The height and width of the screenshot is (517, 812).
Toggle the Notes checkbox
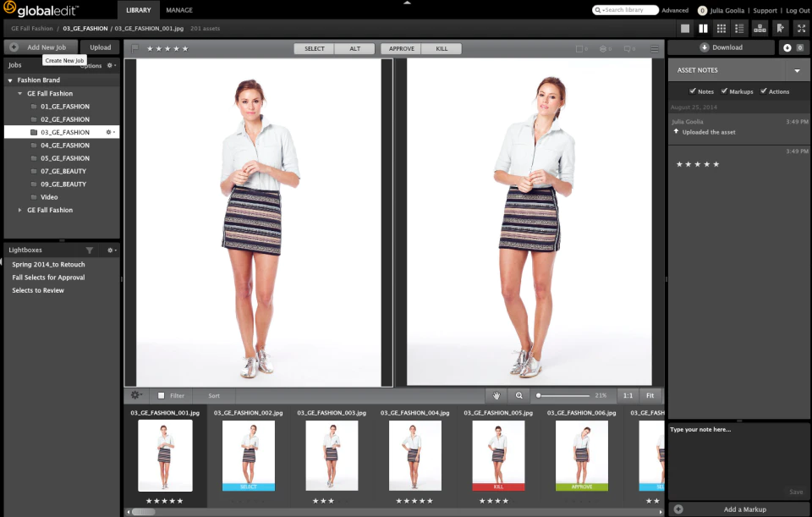693,91
